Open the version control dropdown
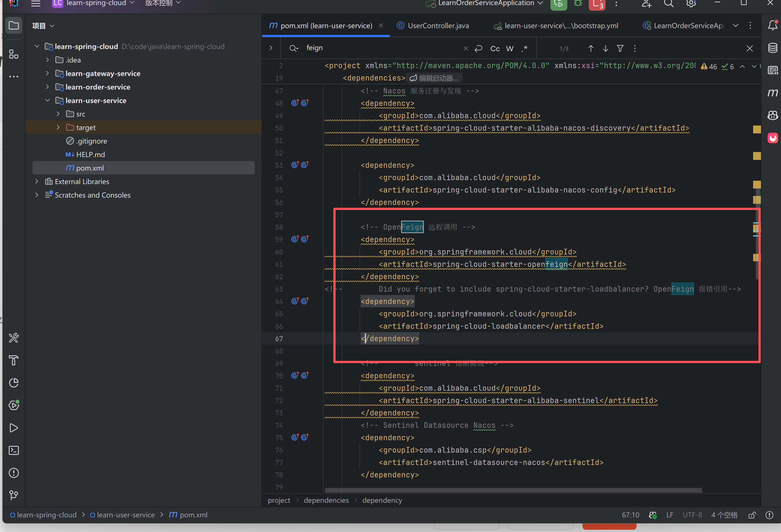 pyautogui.click(x=163, y=3)
